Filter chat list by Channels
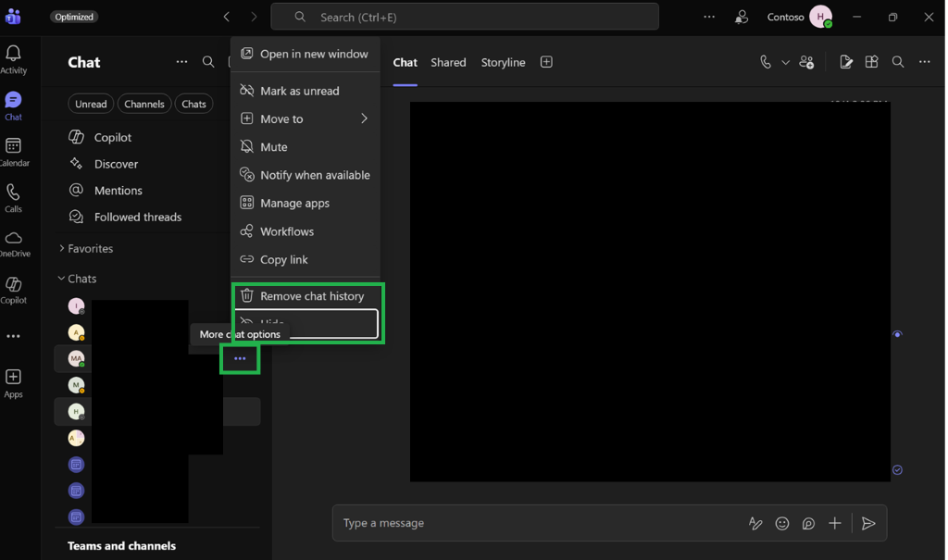Screen dimensions: 948x560 point(144,104)
